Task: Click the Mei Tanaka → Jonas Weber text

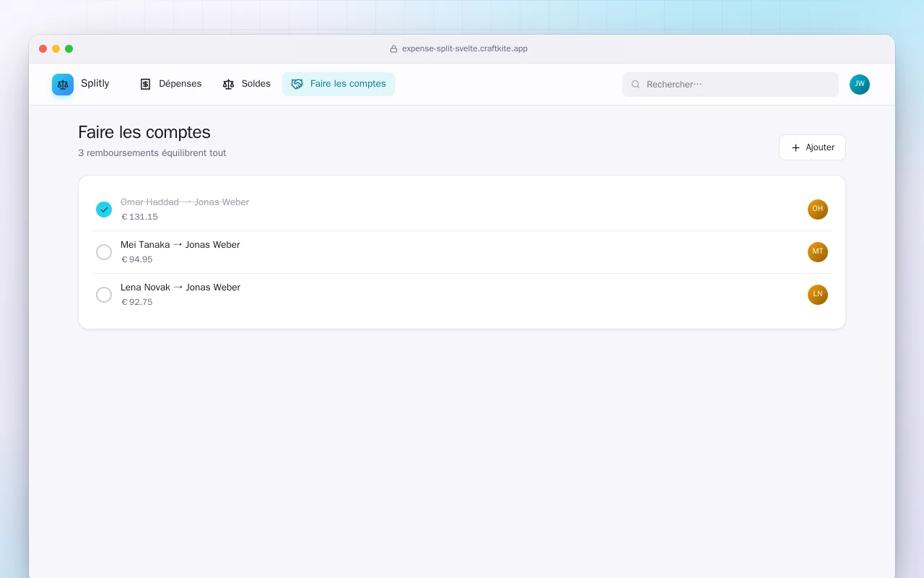Action: tap(180, 245)
